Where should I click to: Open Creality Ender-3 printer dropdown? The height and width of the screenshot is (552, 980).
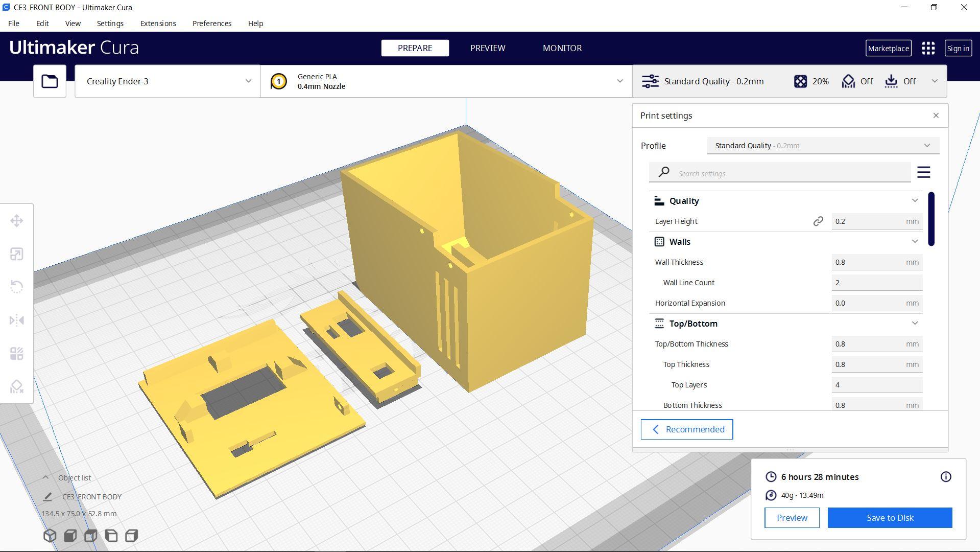pyautogui.click(x=168, y=81)
